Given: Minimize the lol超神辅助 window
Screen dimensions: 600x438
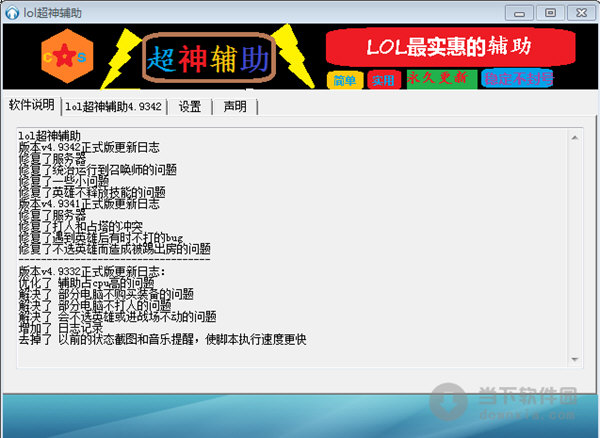Looking at the screenshot, I should pos(519,13).
